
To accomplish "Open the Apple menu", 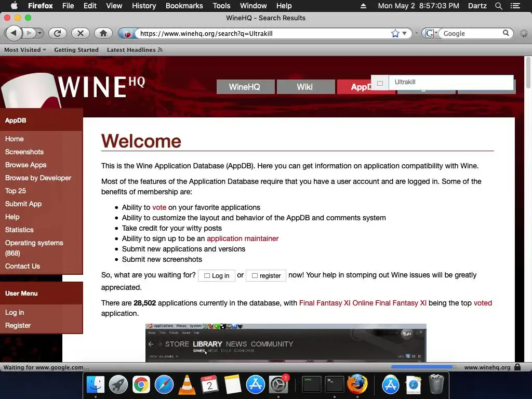I will 14,6.
